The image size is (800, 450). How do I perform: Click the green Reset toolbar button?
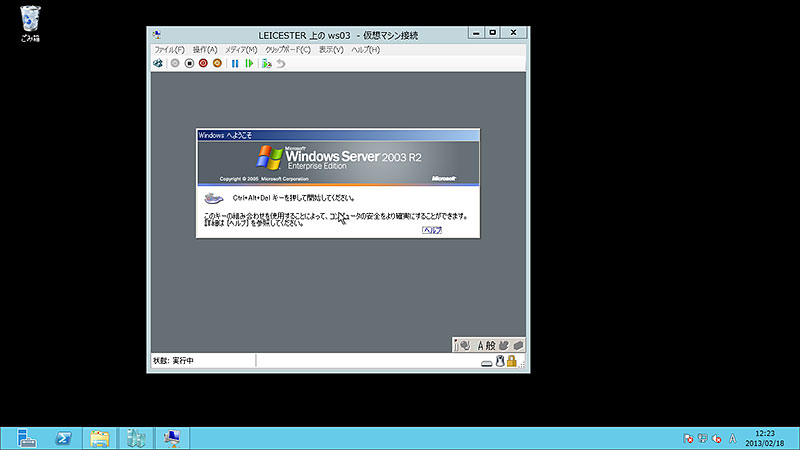coord(249,63)
